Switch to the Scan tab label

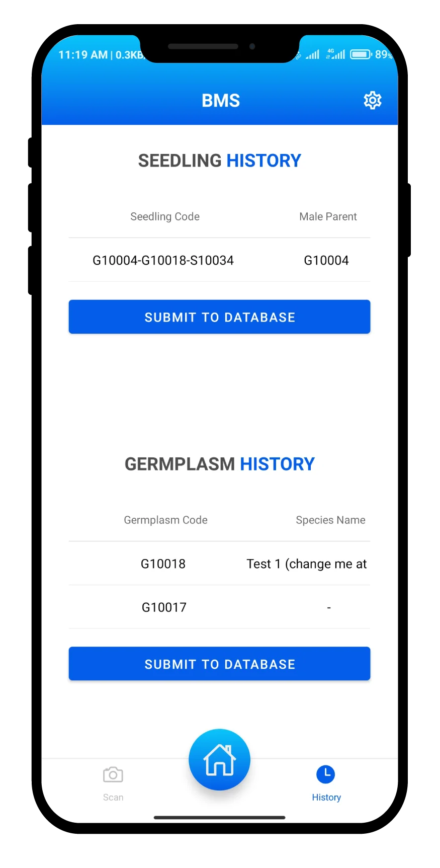pyautogui.click(x=113, y=797)
